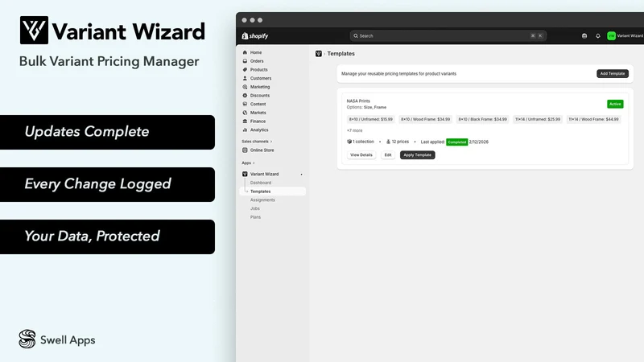644x362 pixels.
Task: Click the Finance bank icon
Action: click(245, 121)
